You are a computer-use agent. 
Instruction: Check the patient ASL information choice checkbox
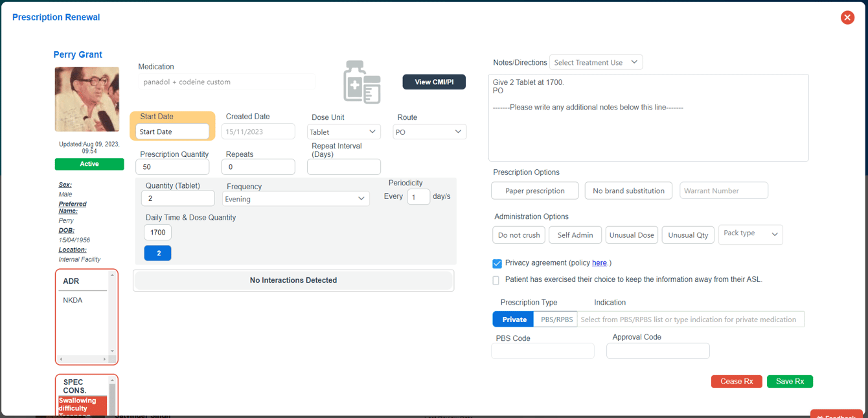point(496,279)
